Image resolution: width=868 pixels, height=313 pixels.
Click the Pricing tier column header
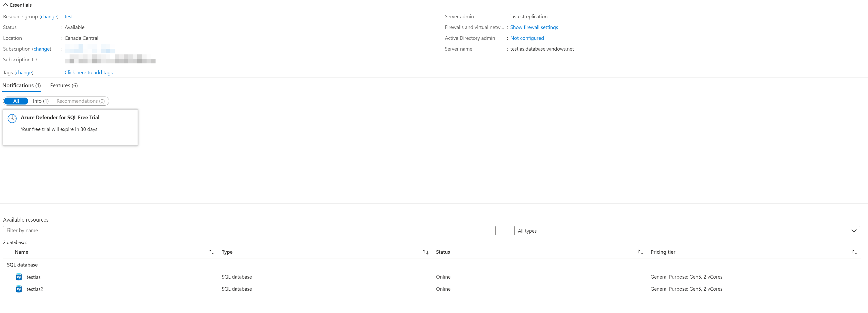click(663, 252)
